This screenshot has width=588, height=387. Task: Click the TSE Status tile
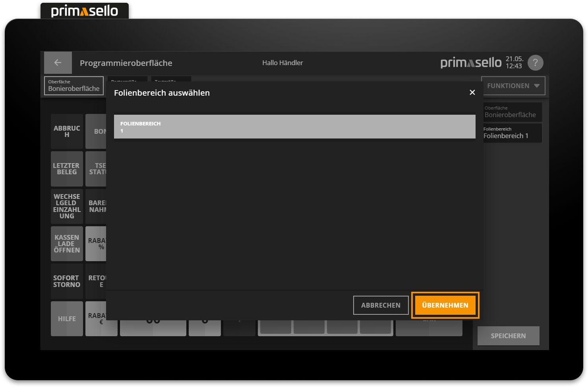click(97, 169)
